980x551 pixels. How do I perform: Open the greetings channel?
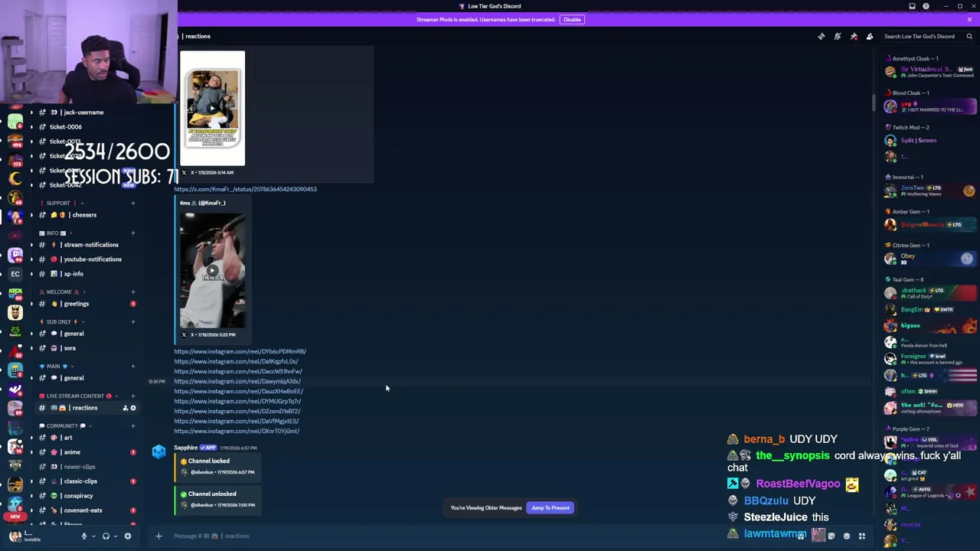[87, 304]
